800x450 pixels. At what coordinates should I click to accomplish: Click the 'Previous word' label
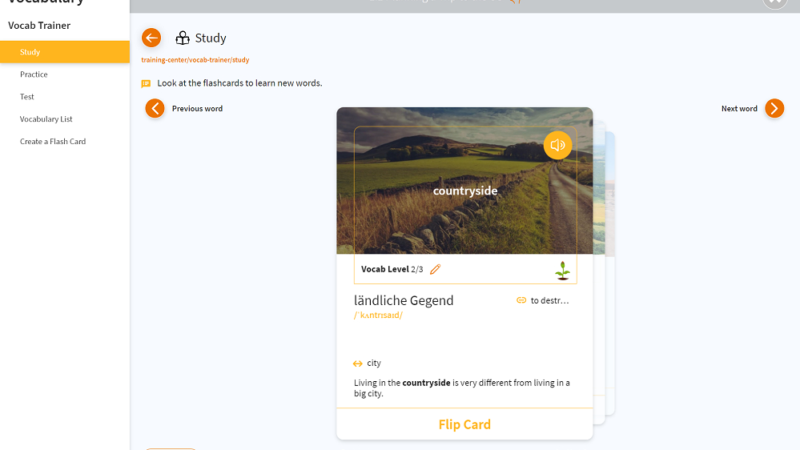(197, 109)
